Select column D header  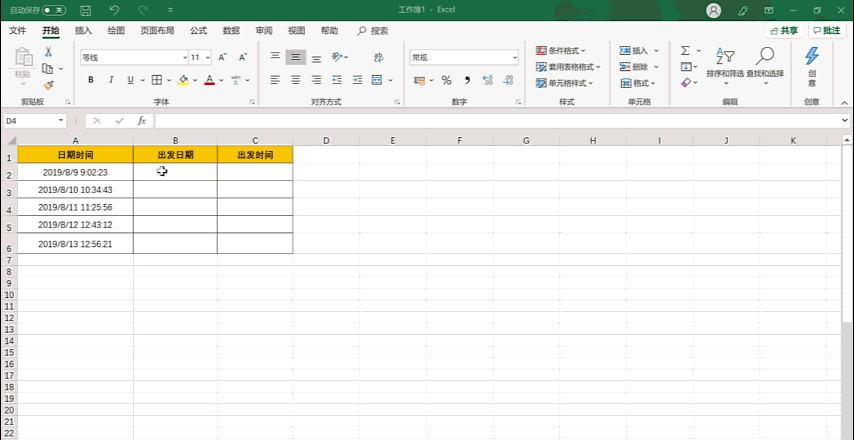coord(326,140)
